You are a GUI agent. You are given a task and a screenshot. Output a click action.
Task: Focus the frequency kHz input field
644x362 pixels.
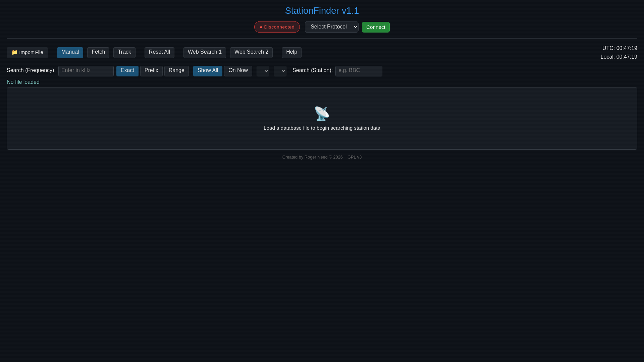[x=86, y=71]
